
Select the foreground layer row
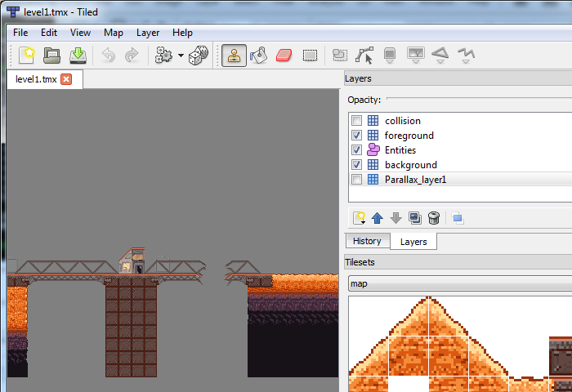pyautogui.click(x=460, y=136)
